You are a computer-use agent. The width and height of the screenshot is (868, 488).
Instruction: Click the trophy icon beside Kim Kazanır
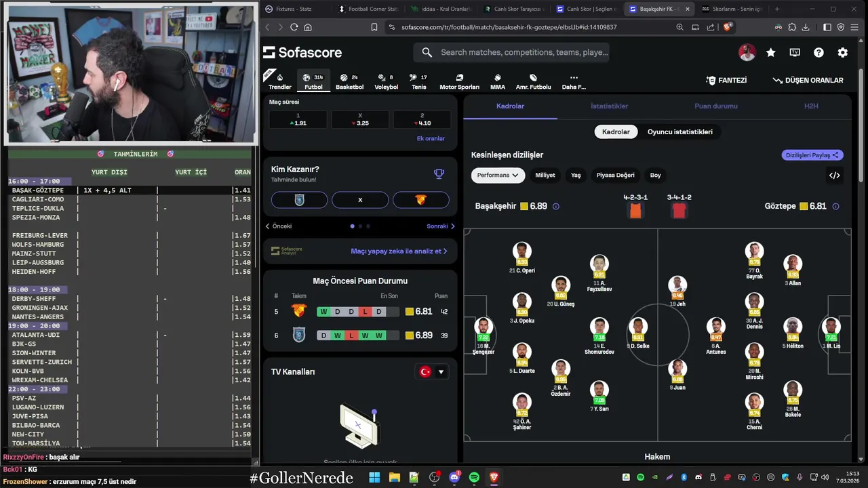(439, 174)
